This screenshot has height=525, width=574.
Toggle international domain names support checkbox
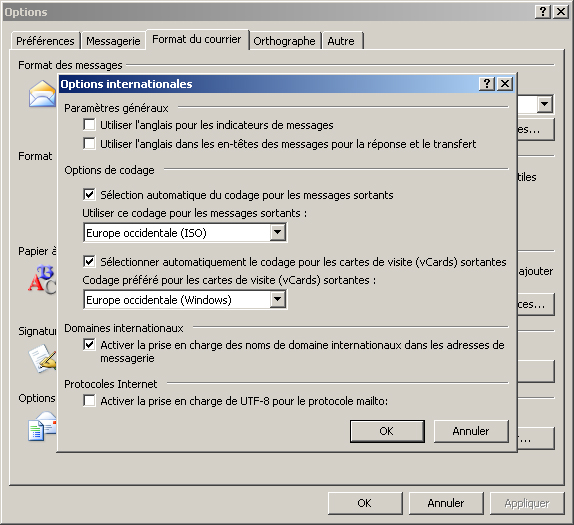click(89, 345)
